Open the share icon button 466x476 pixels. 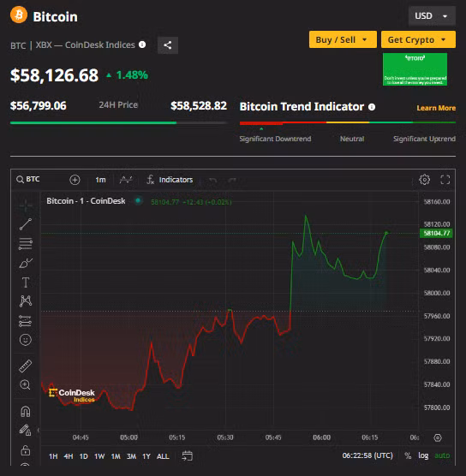click(x=168, y=45)
